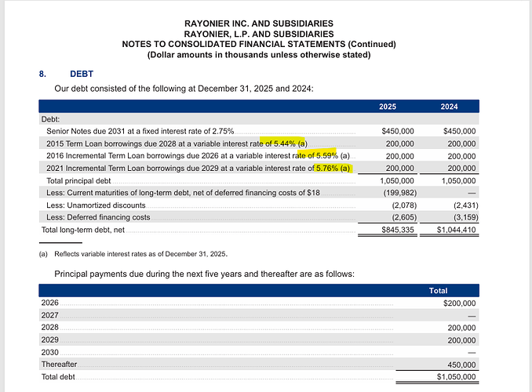Click 'Less: Unamortized discounts' label
The image size is (532, 392).
[96, 205]
